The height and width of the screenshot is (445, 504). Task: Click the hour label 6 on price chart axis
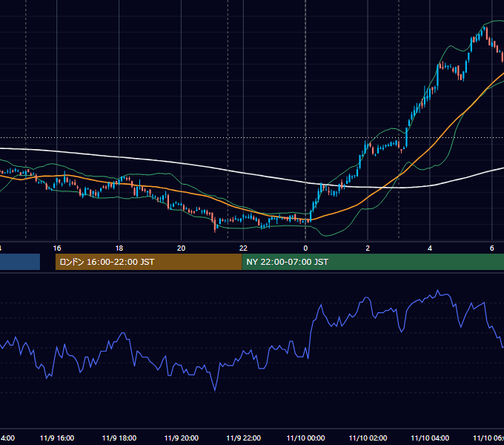(492, 248)
